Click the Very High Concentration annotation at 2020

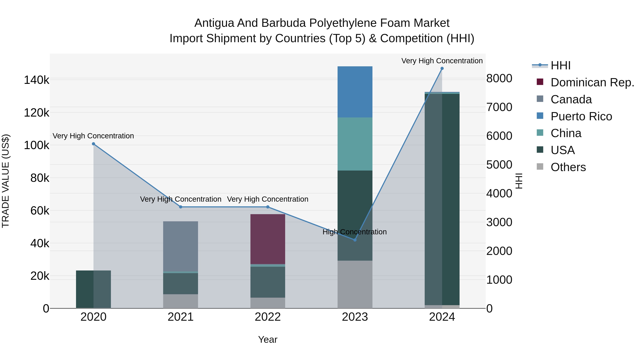[x=93, y=136]
